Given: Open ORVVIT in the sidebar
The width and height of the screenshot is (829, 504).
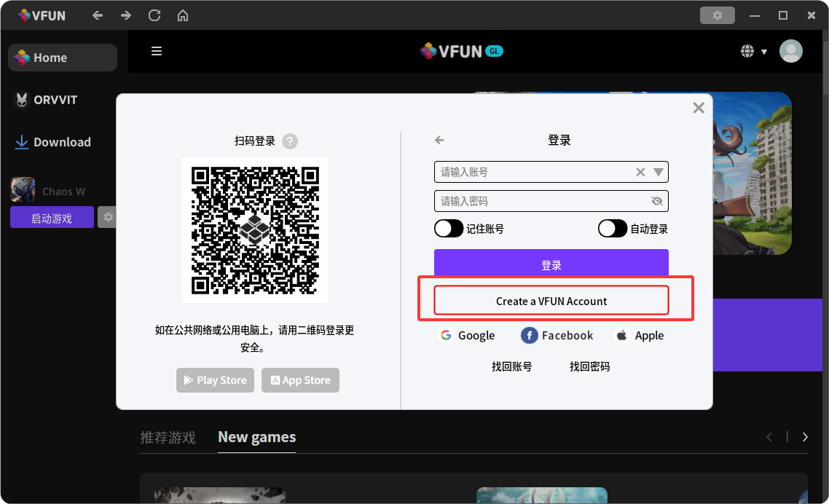Looking at the screenshot, I should click(x=55, y=100).
